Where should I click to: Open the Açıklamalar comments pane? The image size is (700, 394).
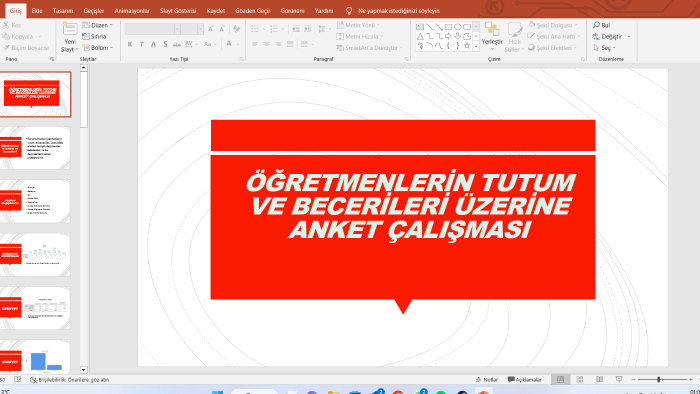[x=525, y=380]
